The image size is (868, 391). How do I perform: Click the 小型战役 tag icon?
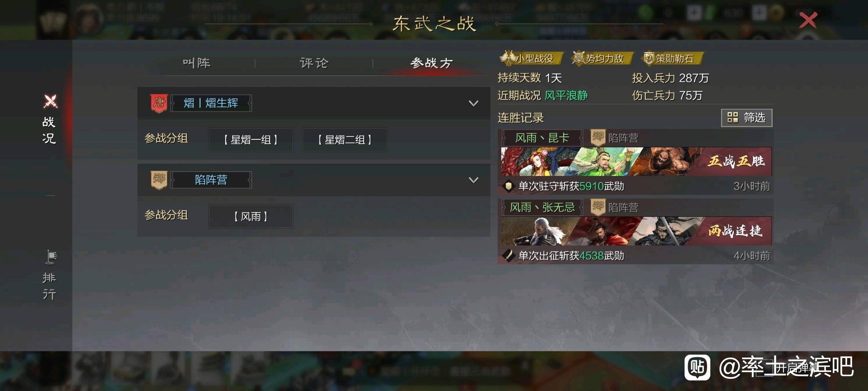click(507, 58)
